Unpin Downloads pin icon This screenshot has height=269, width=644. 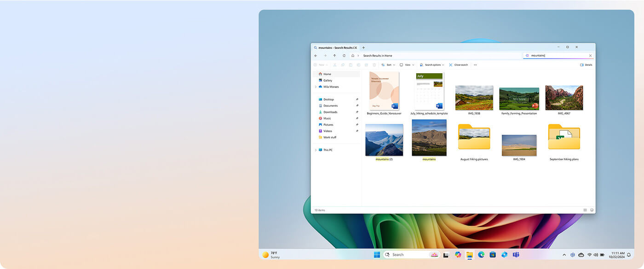[357, 112]
